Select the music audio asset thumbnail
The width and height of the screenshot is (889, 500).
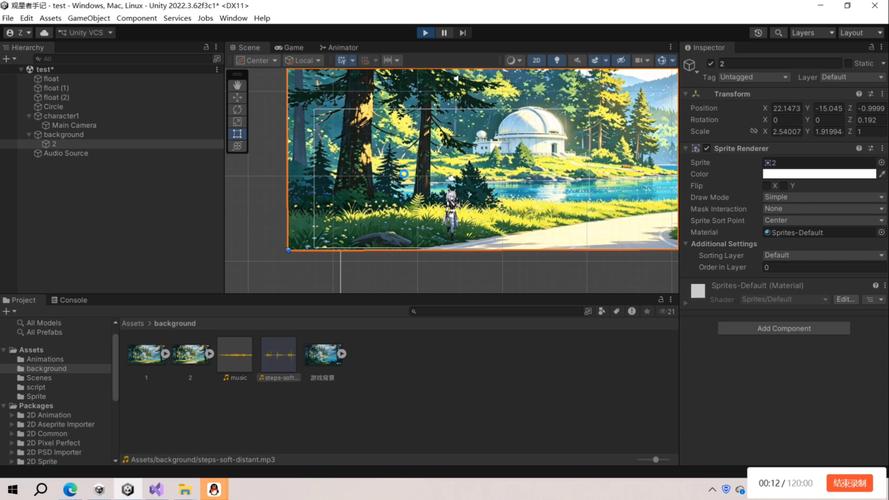click(235, 355)
